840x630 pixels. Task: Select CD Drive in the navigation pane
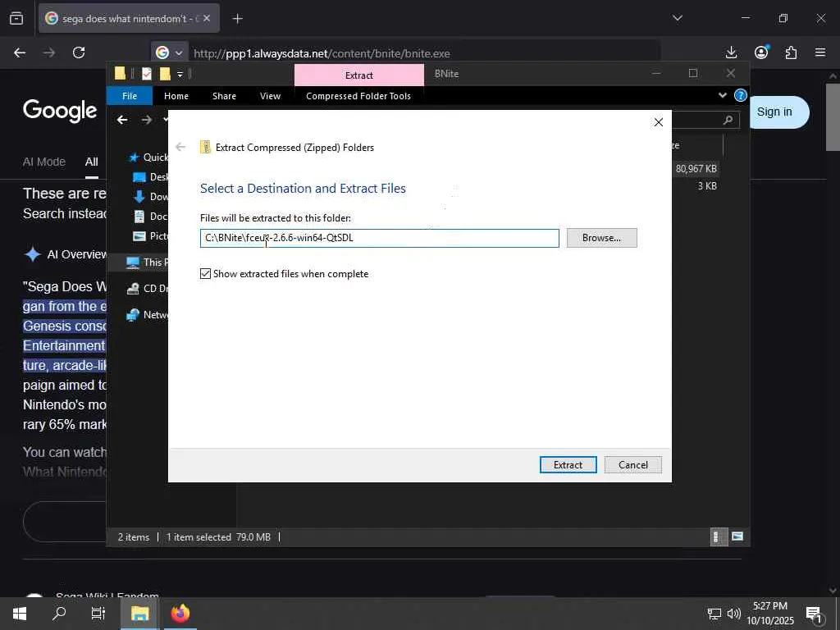(x=147, y=288)
